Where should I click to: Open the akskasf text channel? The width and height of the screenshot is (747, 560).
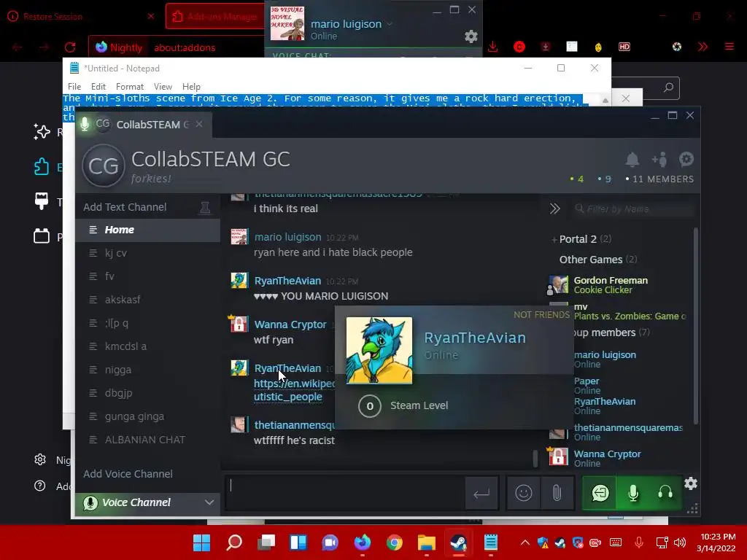pos(147,300)
